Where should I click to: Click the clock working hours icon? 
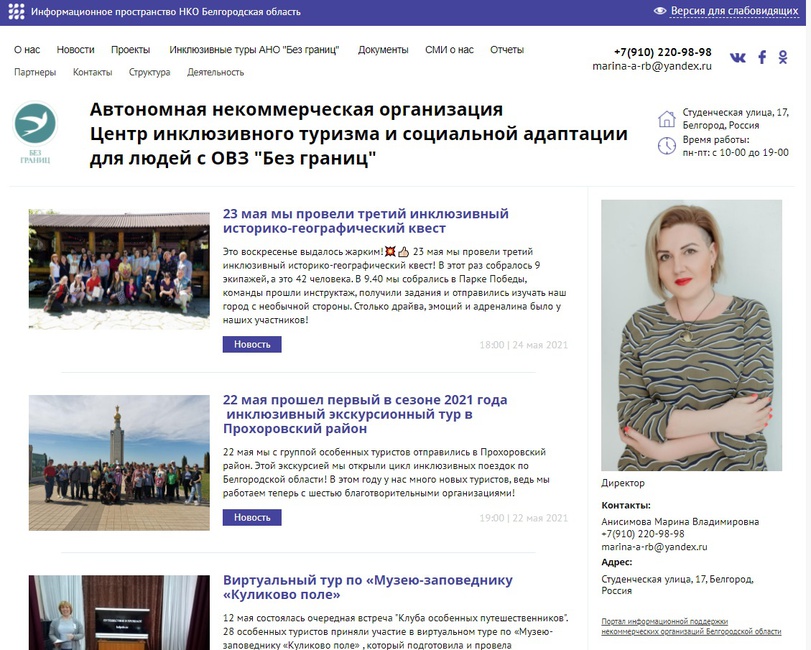(667, 146)
